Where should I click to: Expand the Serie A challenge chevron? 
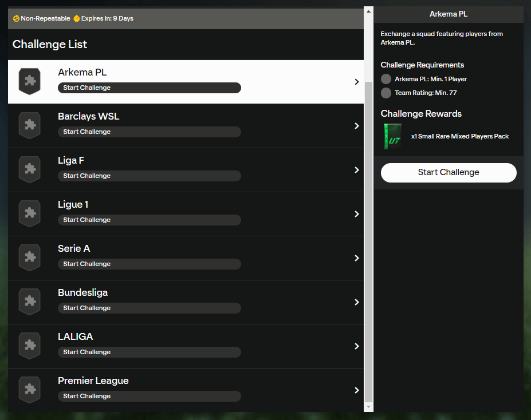[356, 258]
